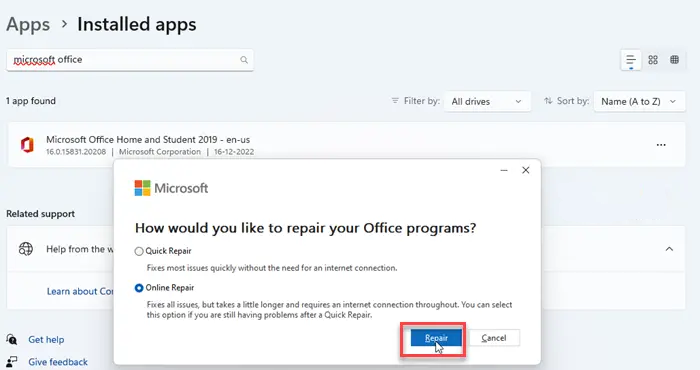
Task: Click the Installed apps heading
Action: coord(137,25)
